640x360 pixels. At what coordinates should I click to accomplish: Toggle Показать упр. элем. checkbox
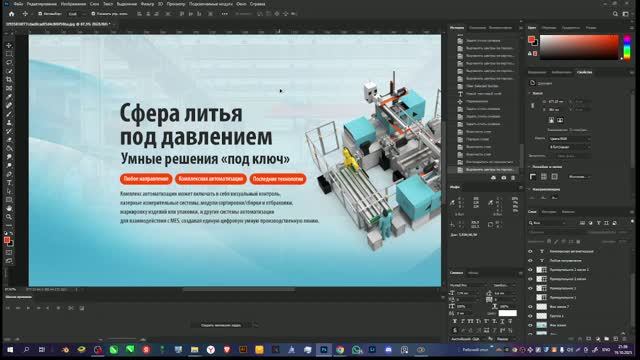coord(93,14)
